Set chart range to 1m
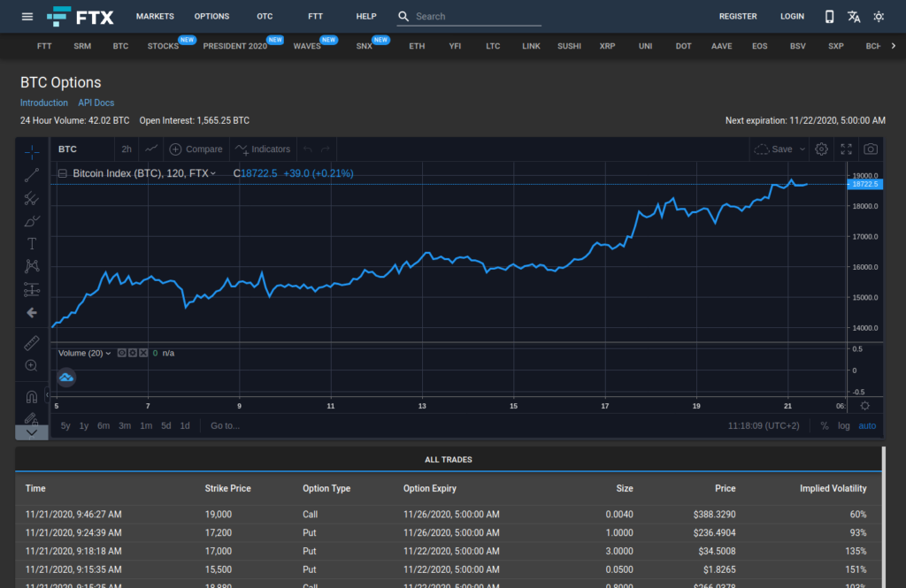The width and height of the screenshot is (906, 588). click(x=146, y=425)
